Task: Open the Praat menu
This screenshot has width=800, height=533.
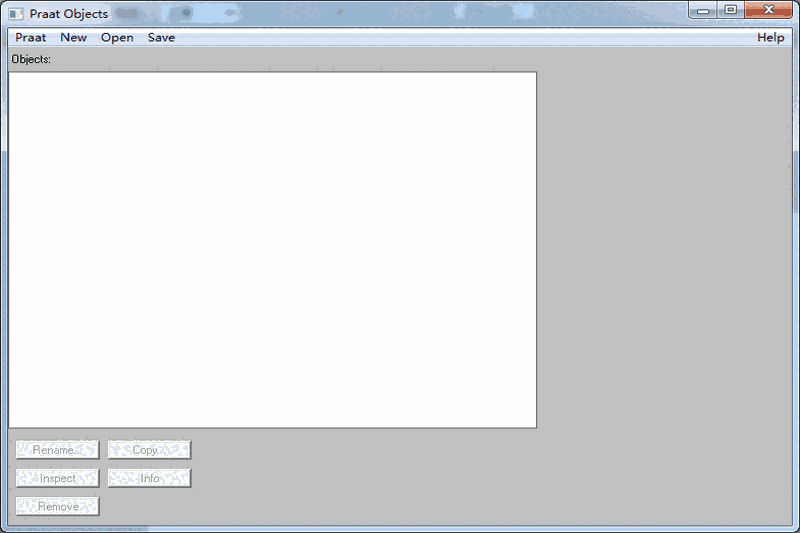Action: (x=31, y=37)
